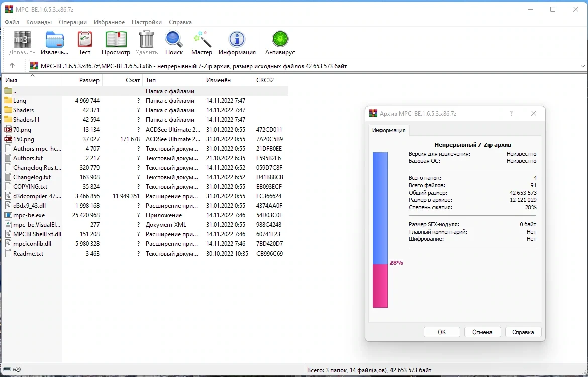588x377 pixels.
Task: Click the 12 121 029 archive size value
Action: (x=523, y=200)
